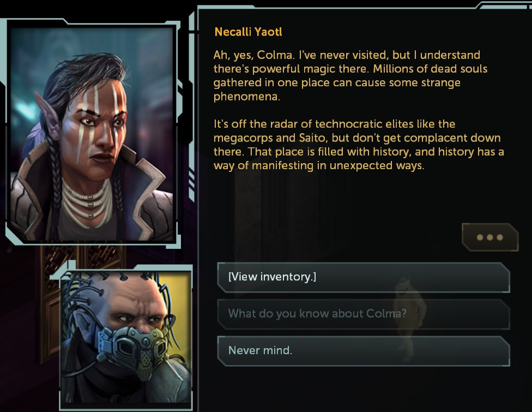Choose the Never mind. response
This screenshot has height=412, width=532.
point(364,351)
